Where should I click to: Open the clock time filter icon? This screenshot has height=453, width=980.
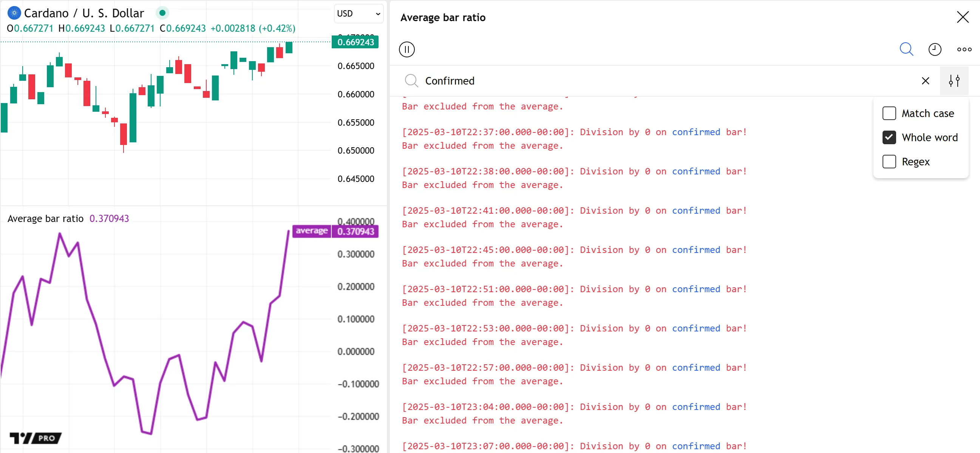coord(934,49)
